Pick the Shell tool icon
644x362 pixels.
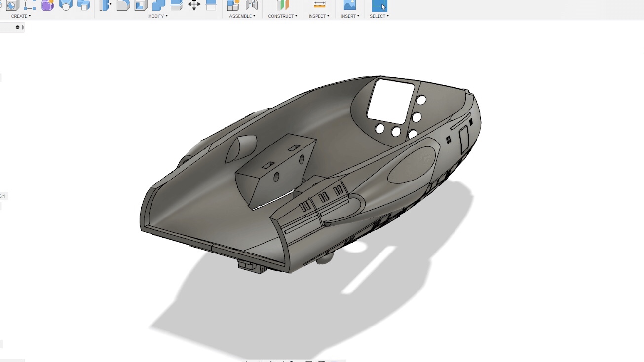pos(141,5)
